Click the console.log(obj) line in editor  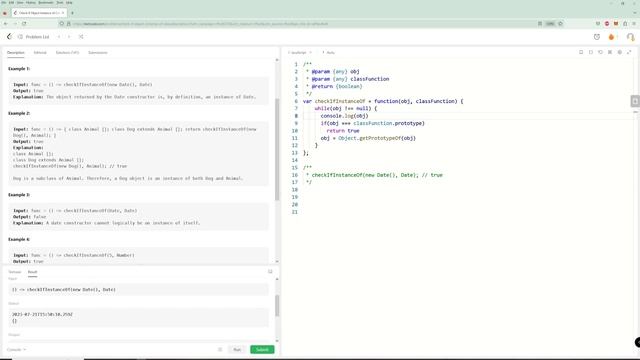(344, 116)
